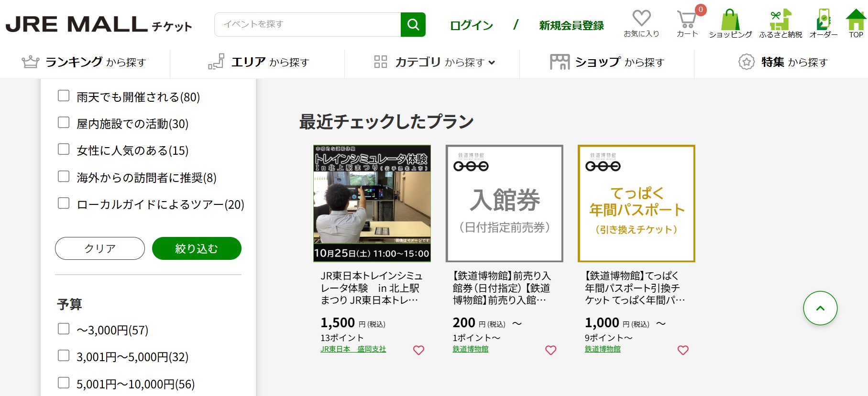
Task: Check the 3,001円～5,000円(32) budget box
Action: (64, 355)
